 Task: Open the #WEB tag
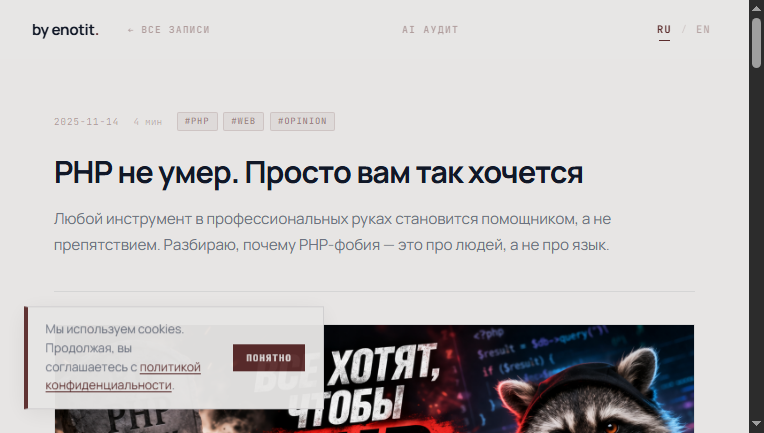244,121
